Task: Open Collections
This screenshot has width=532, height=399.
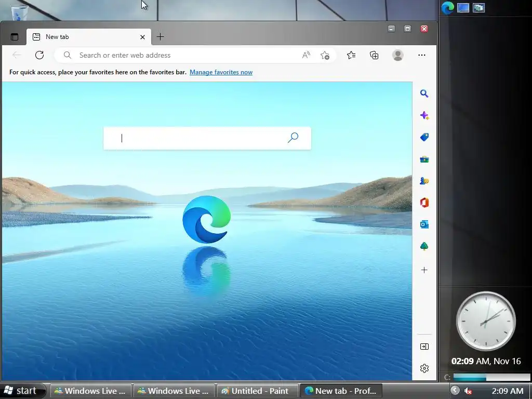Action: point(374,55)
